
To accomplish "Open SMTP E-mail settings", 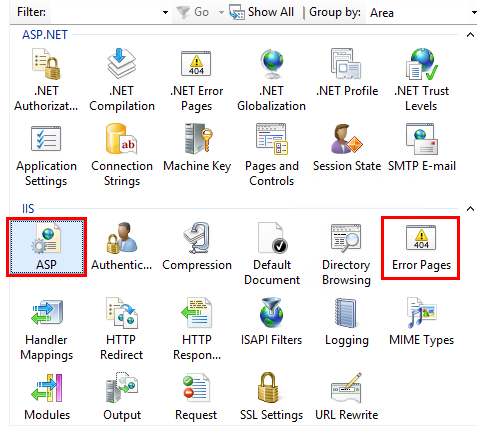I will click(x=422, y=148).
